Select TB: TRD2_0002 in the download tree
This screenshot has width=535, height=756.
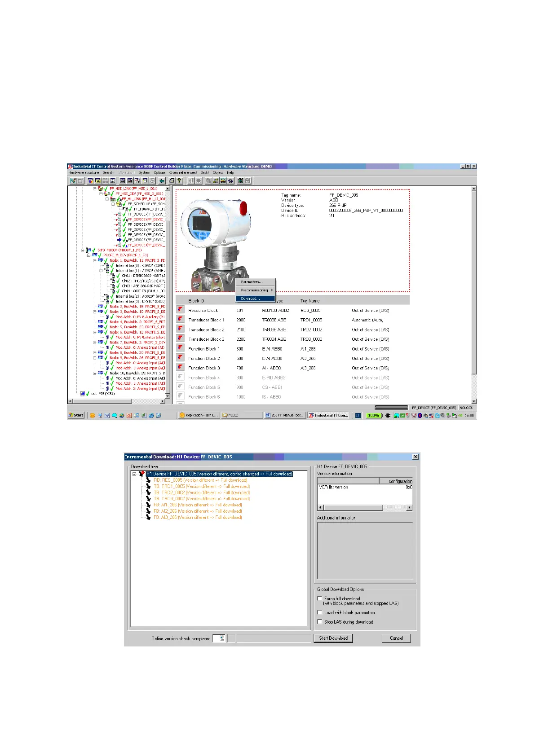[x=201, y=492]
